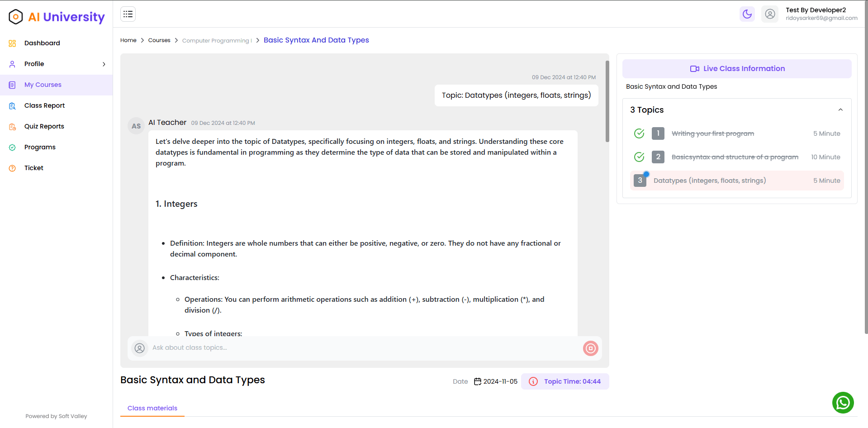Click the calendar icon beside the date

click(477, 381)
